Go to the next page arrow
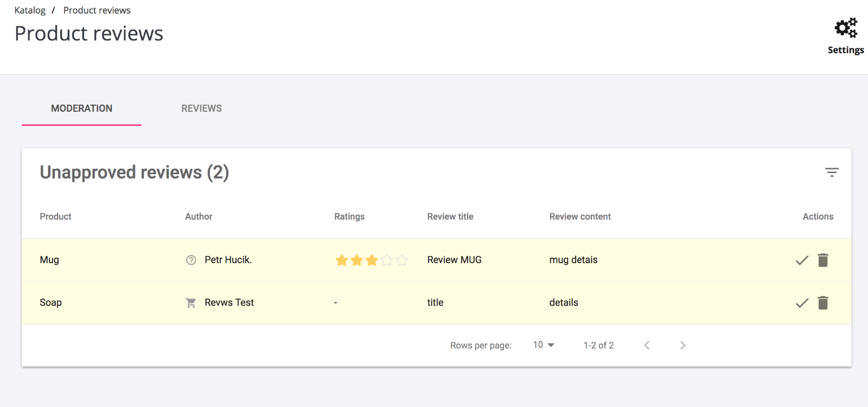 (683, 345)
